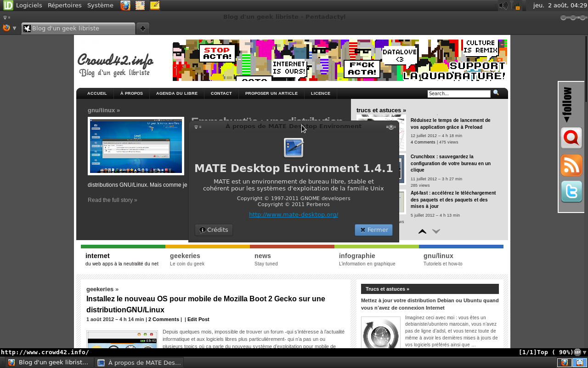Open the Répertoires menu
Image resolution: width=588 pixels, height=368 pixels.
(65, 6)
